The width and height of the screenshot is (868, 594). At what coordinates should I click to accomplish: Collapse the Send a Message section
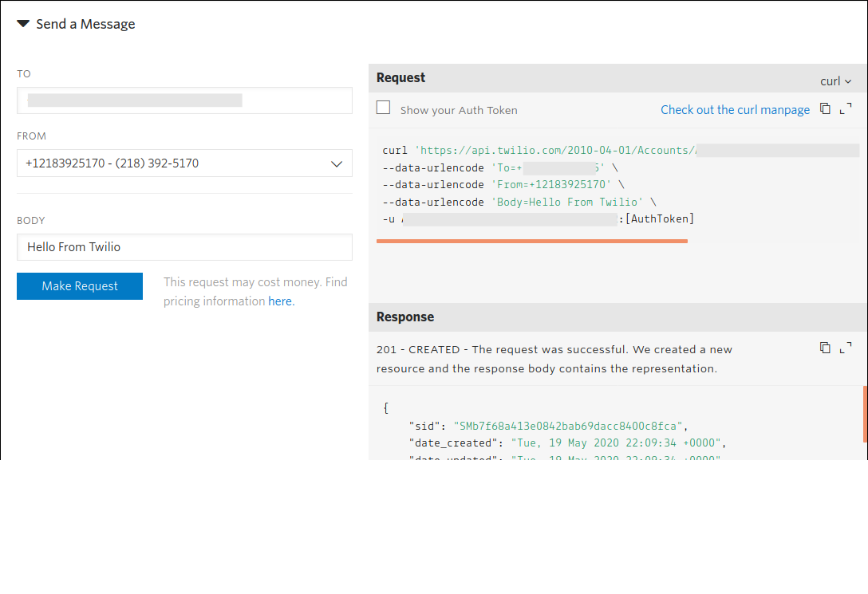(x=22, y=24)
